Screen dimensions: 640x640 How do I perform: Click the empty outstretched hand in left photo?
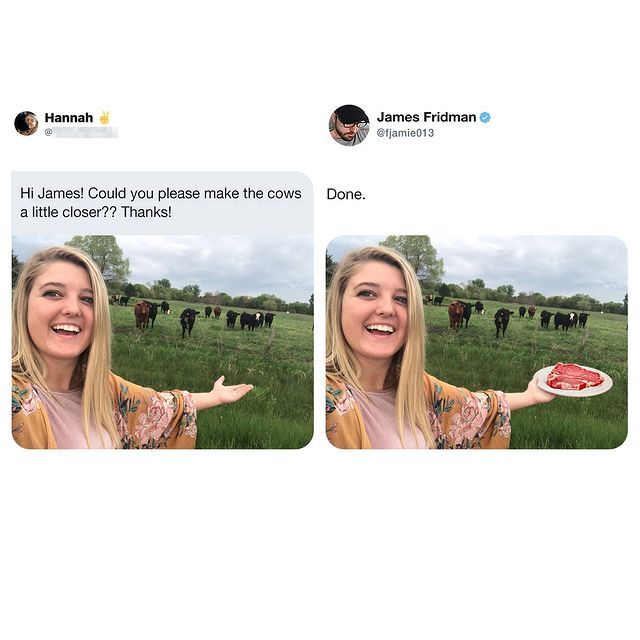[231, 390]
